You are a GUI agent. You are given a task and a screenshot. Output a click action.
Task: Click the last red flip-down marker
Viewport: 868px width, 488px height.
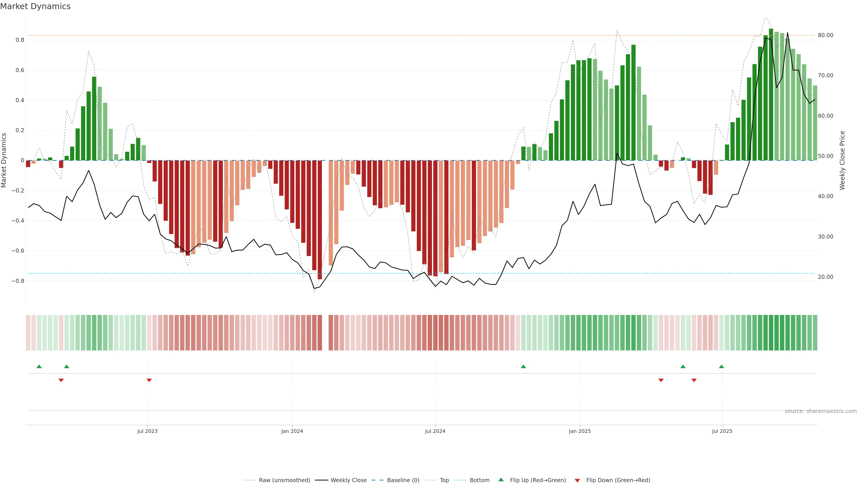694,380
